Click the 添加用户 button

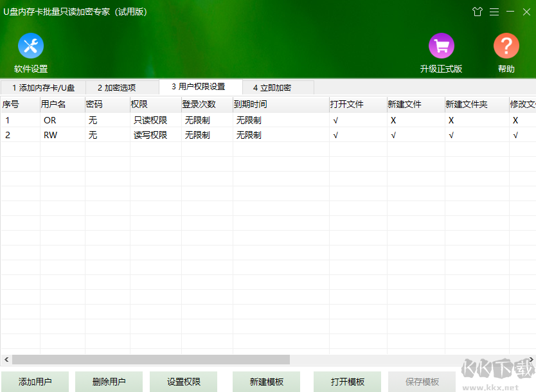(35, 381)
